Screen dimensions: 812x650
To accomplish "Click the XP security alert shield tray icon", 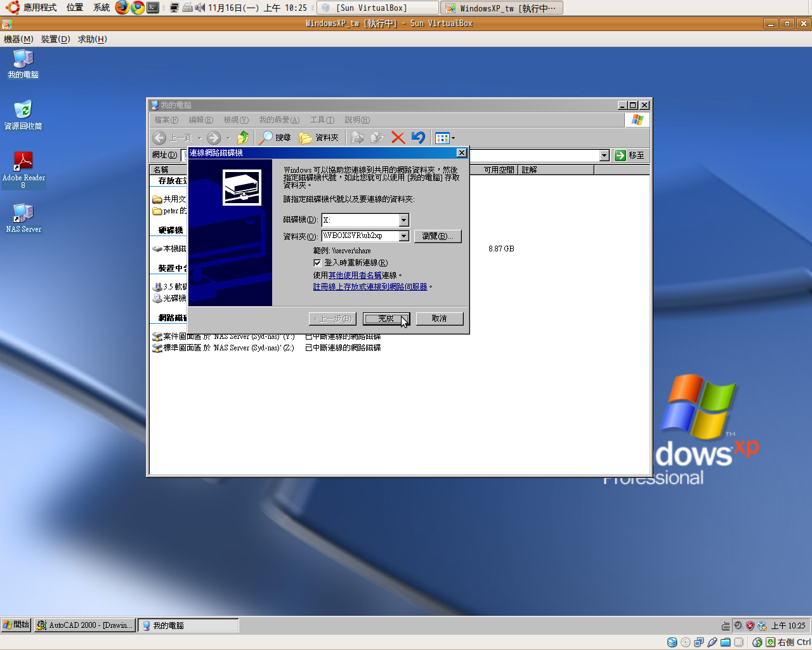I will tap(750, 625).
